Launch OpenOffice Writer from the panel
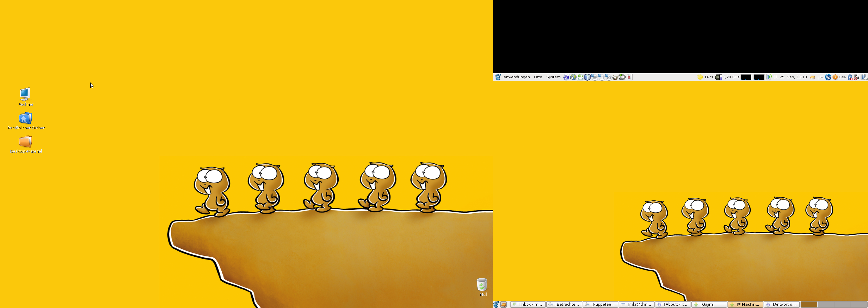 (x=594, y=77)
